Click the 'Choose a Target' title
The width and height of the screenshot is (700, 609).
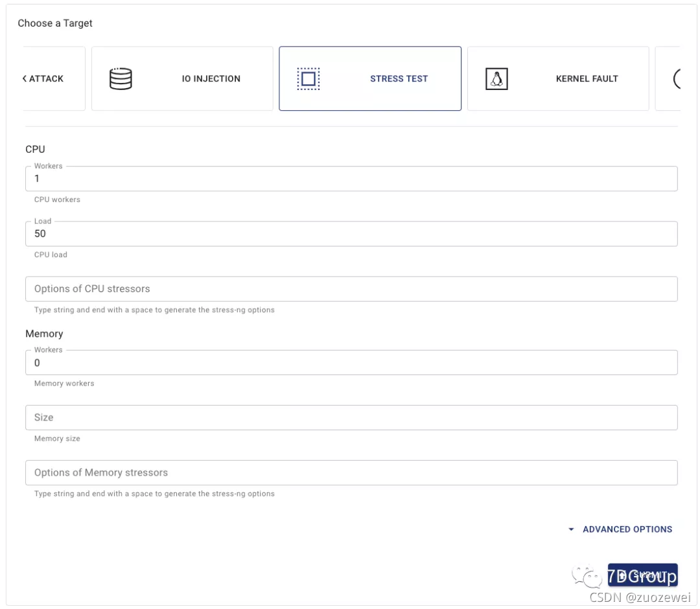pos(55,23)
